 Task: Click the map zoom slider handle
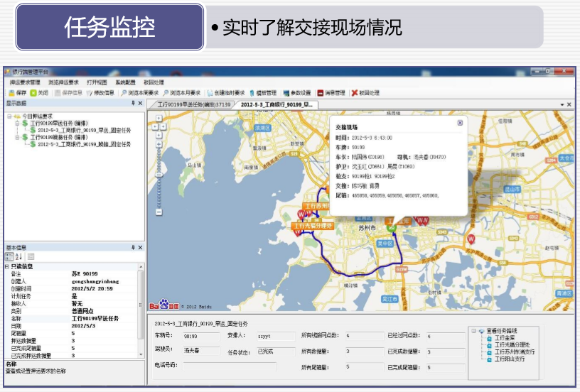(159, 175)
